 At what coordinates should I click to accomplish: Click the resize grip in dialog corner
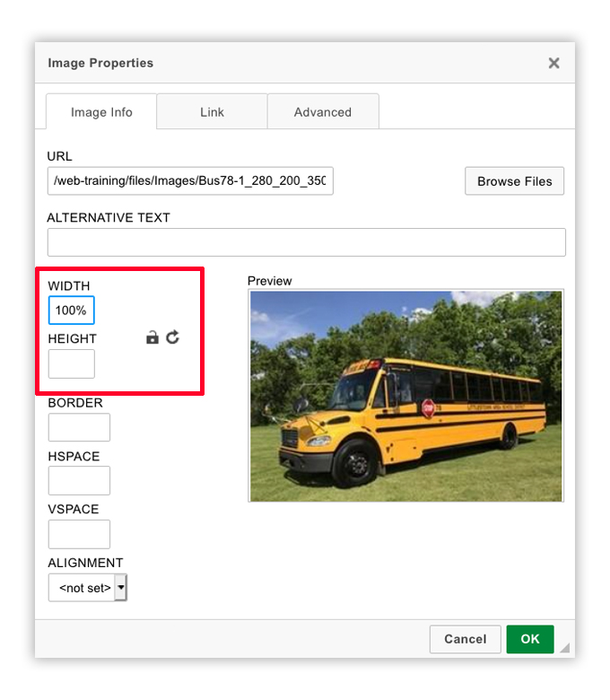(564, 647)
